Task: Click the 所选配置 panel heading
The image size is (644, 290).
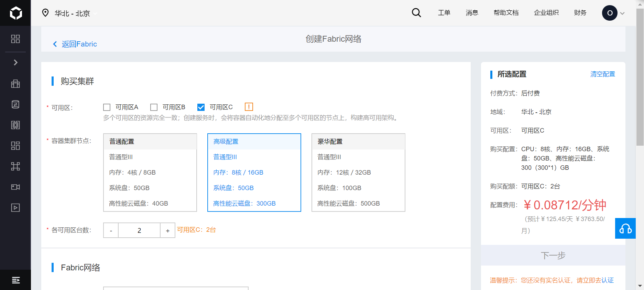Action: pos(512,74)
